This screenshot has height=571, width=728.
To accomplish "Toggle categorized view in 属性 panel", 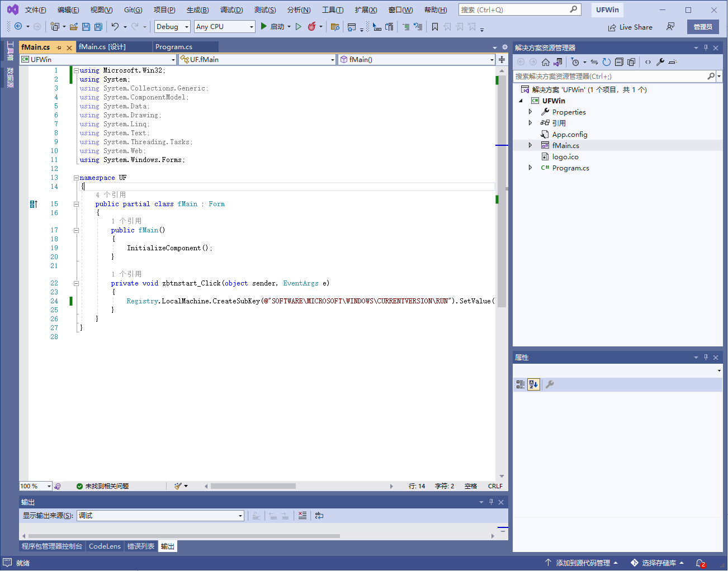I will 521,384.
